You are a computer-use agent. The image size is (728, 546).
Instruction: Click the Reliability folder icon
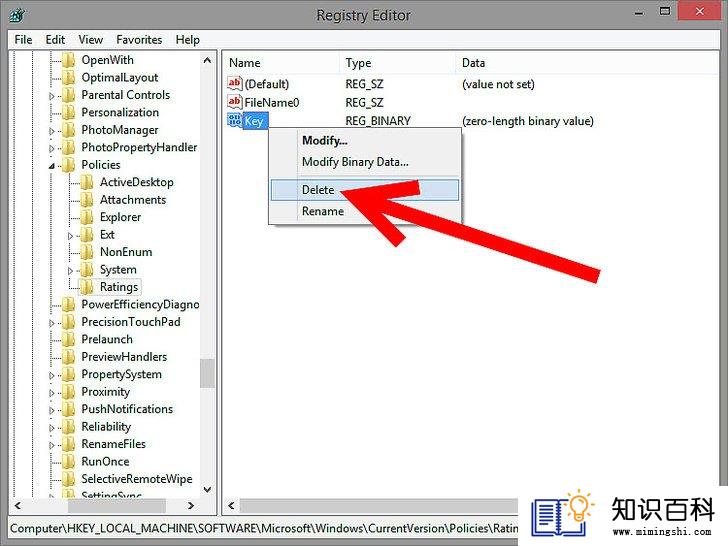coord(69,427)
